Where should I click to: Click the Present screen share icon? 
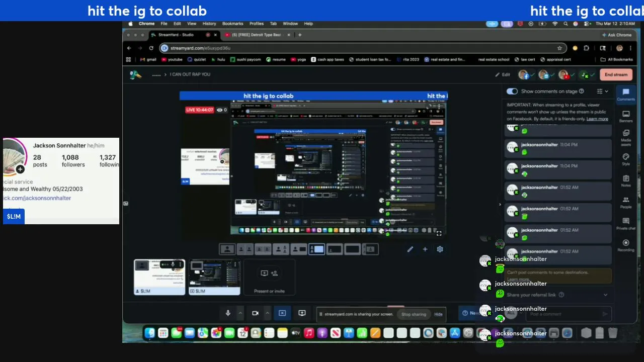pos(302,313)
